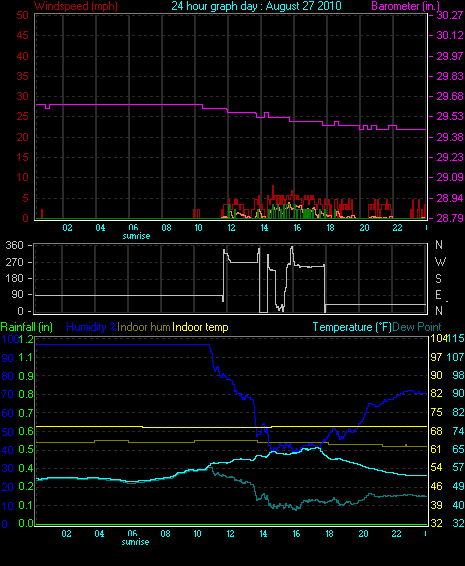This screenshot has height=566, width=465.
Task: Click compass letter W beside direction graph
Action: pyautogui.click(x=440, y=262)
